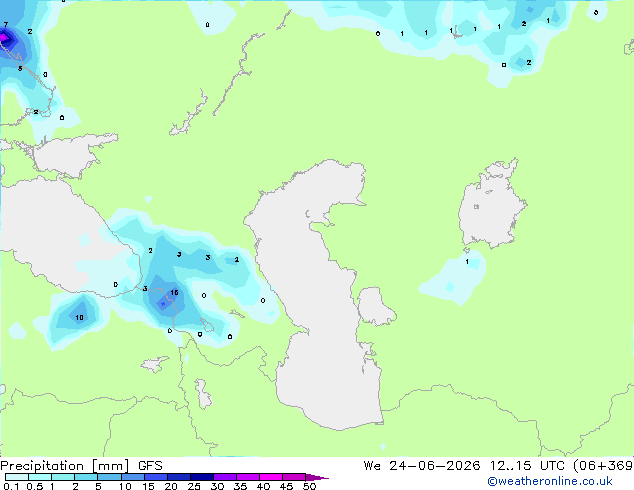Viewport: 634px width, 490px height.
Task: Choose the 5–10 mm legend color swatch
Action: [110, 477]
